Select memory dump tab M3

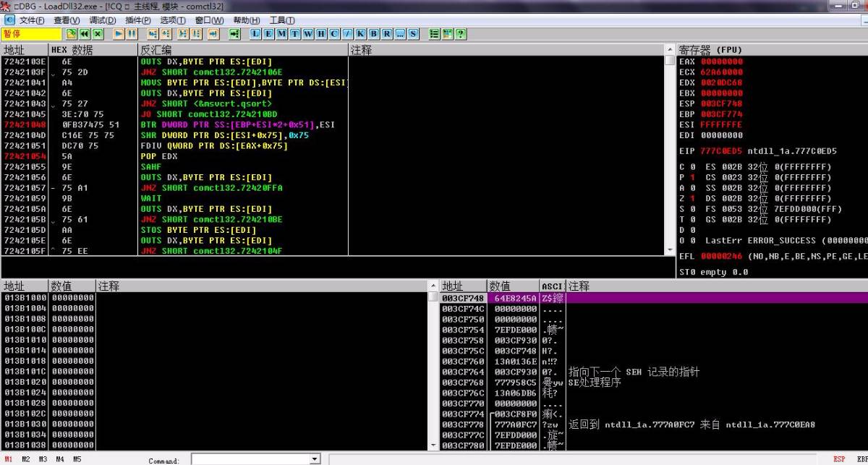tap(43, 459)
